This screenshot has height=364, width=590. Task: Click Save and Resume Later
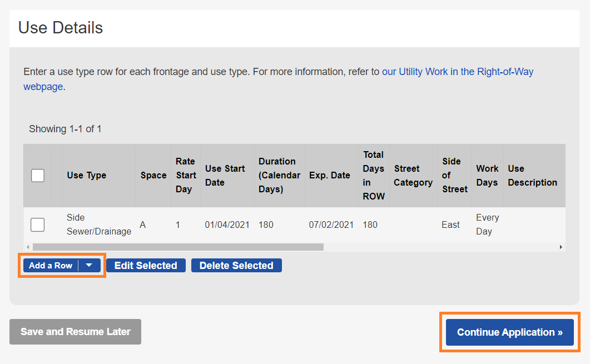point(75,332)
